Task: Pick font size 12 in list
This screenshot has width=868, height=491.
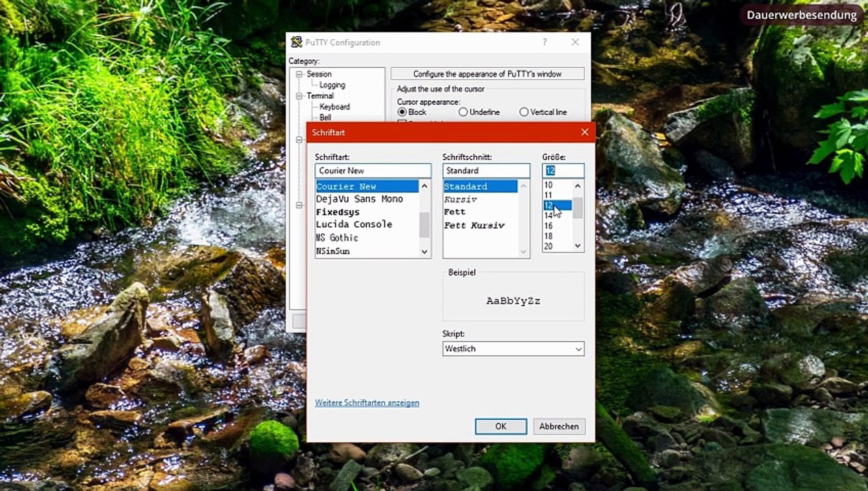Action: 558,205
